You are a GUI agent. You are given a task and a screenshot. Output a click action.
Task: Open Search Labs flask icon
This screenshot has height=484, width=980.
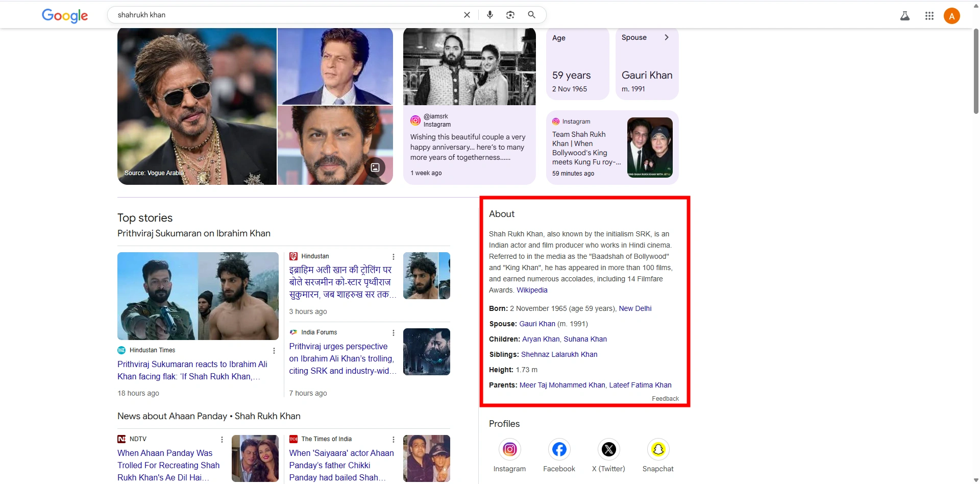click(x=905, y=16)
